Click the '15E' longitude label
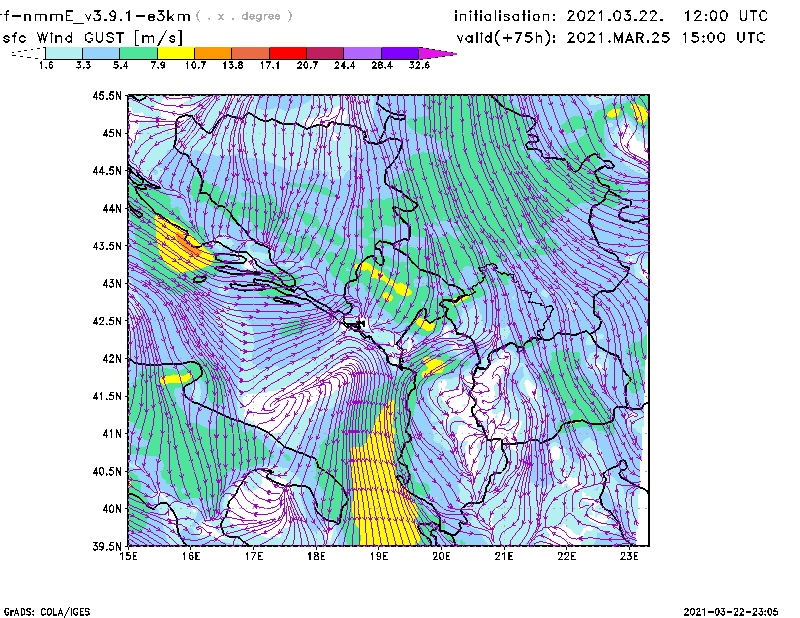 point(128,556)
